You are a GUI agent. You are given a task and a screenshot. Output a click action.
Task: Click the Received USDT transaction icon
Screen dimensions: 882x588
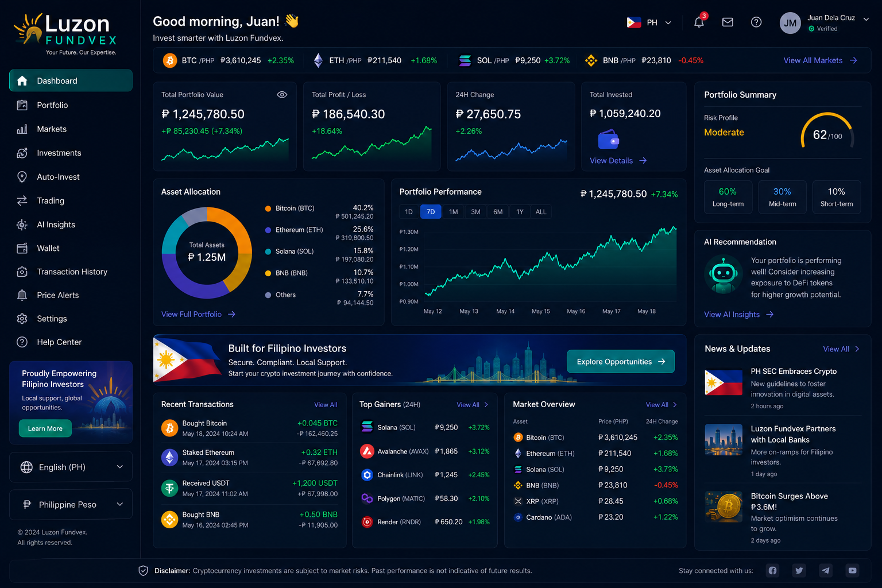tap(169, 488)
